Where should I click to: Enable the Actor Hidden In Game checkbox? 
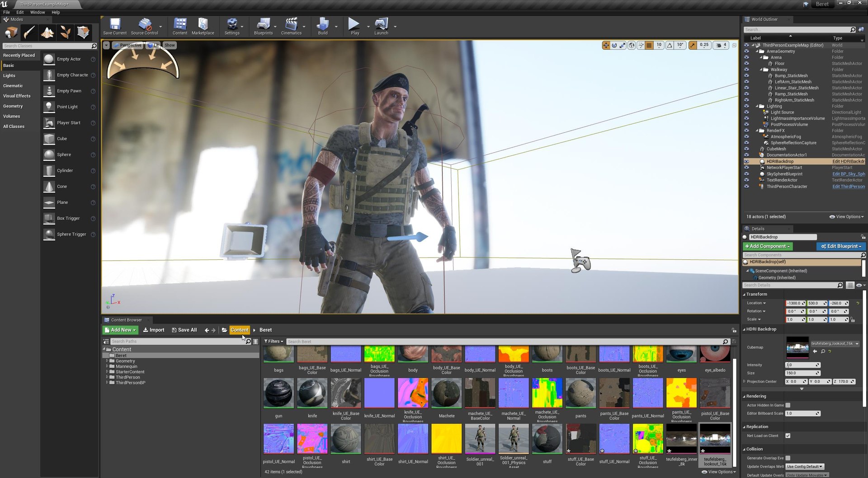tap(788, 405)
